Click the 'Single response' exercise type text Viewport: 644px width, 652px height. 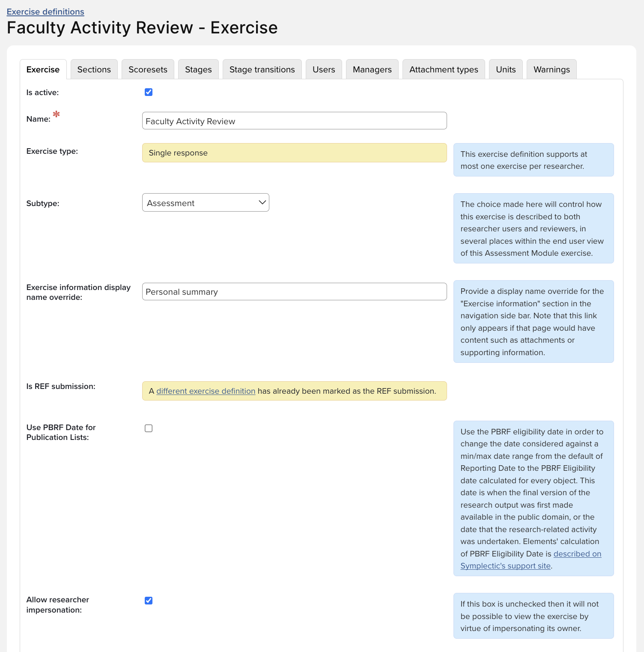pyautogui.click(x=178, y=153)
